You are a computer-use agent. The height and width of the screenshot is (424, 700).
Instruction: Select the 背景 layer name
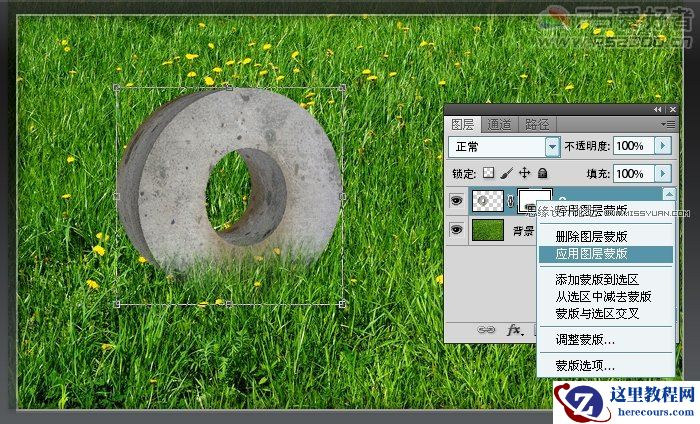[x=523, y=231]
